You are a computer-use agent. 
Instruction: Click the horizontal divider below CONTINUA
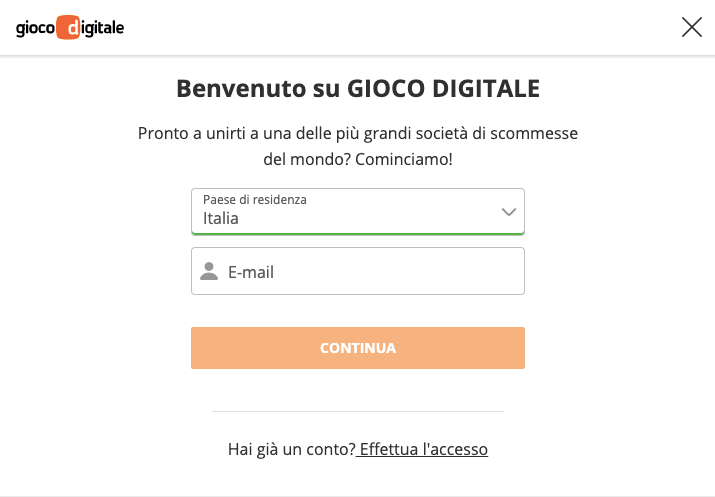pyautogui.click(x=358, y=411)
